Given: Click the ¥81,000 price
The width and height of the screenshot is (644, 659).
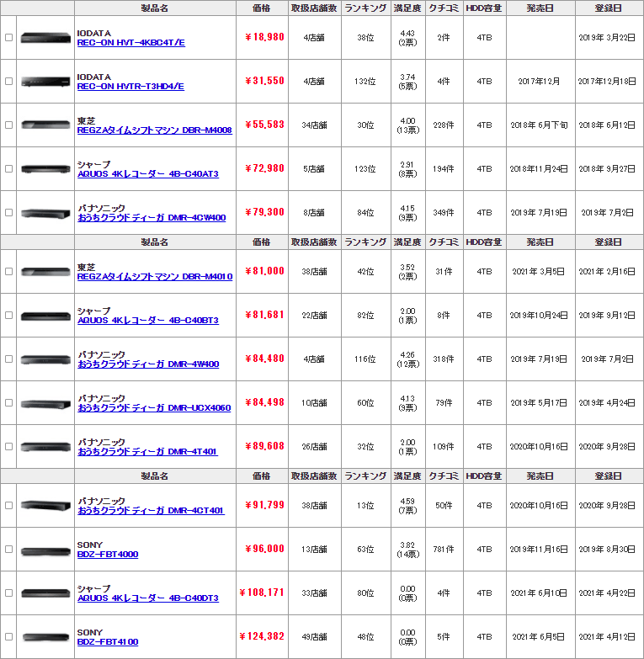Looking at the screenshot, I should [264, 271].
